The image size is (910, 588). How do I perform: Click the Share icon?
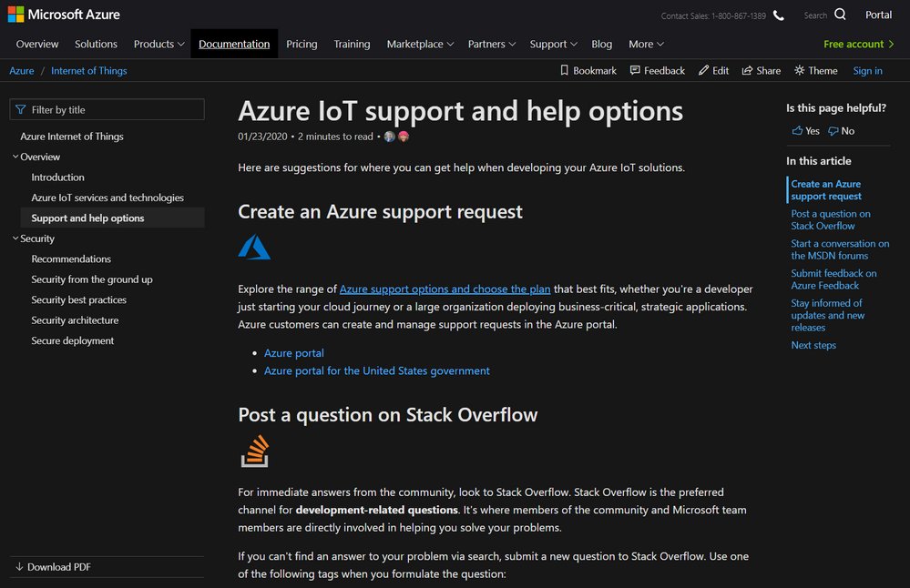[747, 70]
